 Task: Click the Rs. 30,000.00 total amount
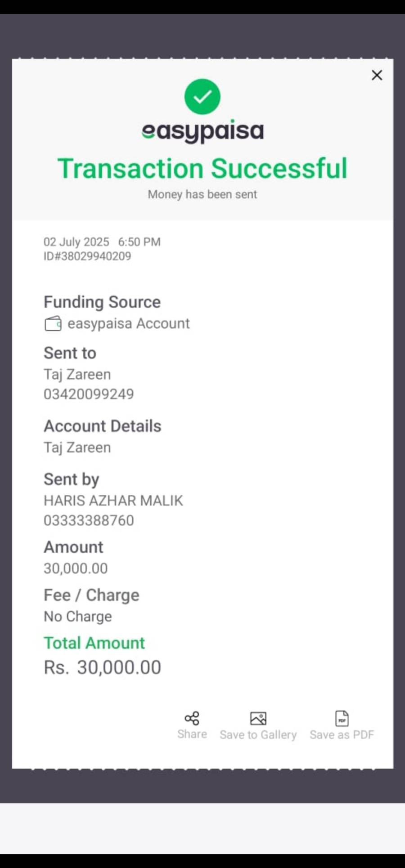pyautogui.click(x=102, y=667)
